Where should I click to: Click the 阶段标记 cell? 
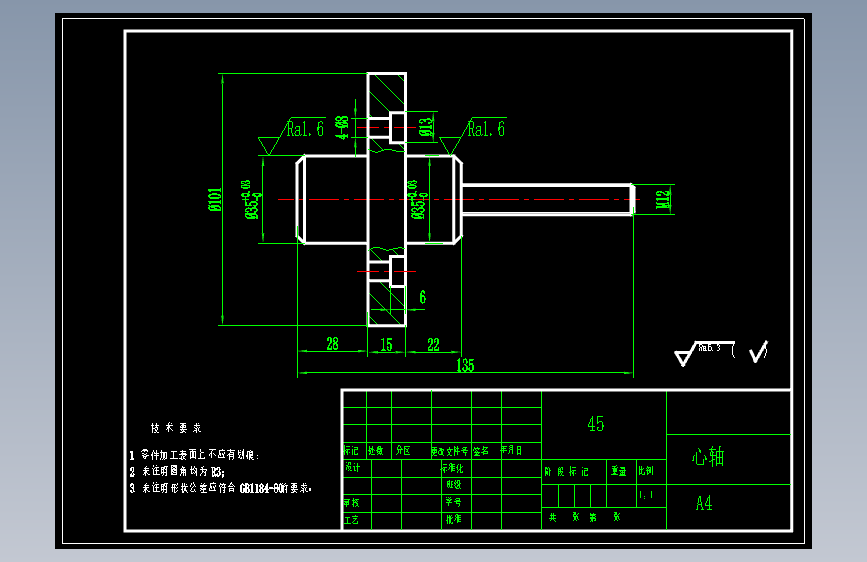coord(566,471)
